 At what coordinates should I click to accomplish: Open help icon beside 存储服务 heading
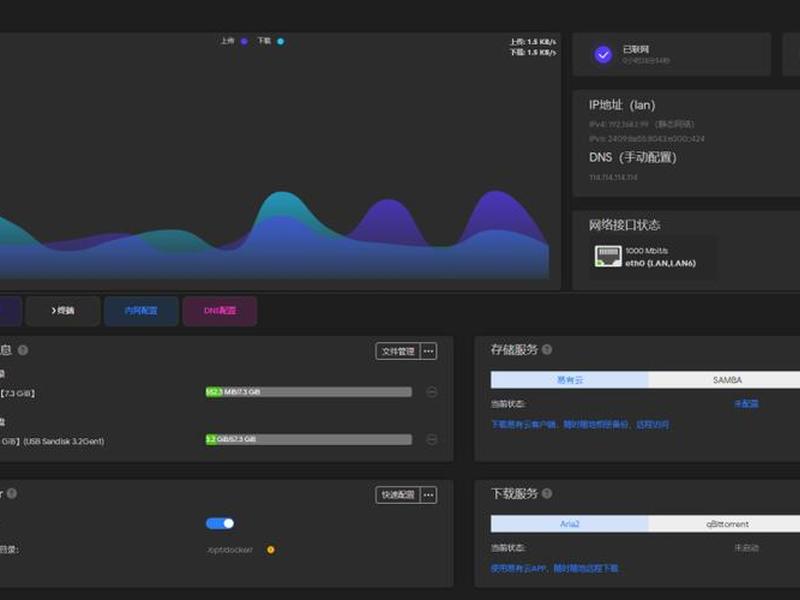546,349
